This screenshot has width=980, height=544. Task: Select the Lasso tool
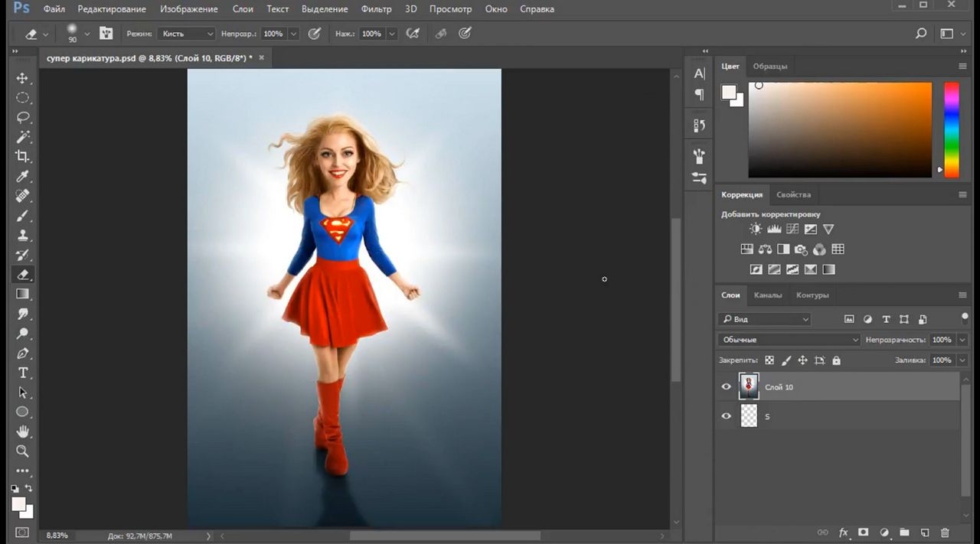click(22, 117)
